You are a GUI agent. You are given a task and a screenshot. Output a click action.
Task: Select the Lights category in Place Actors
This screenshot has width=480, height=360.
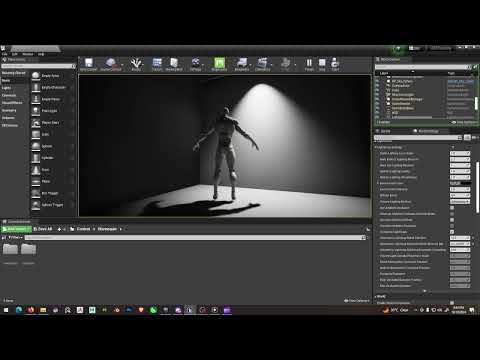tap(6, 88)
